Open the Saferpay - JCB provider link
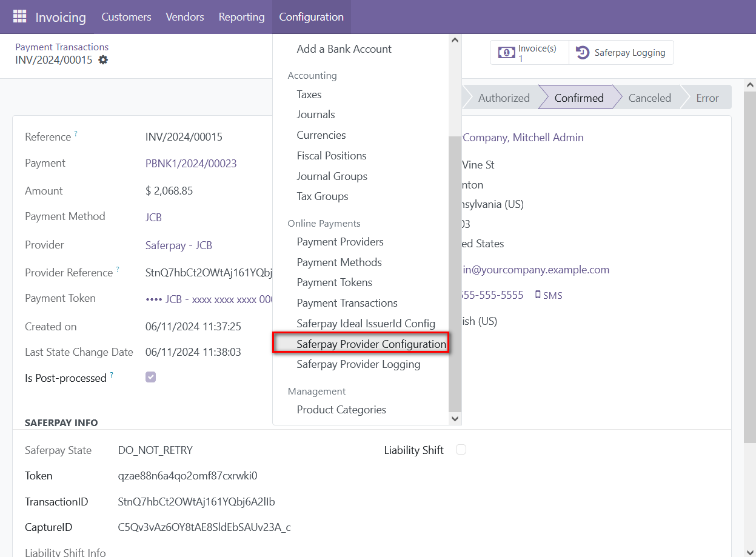Screen dimensions: 756x557 [x=179, y=245]
